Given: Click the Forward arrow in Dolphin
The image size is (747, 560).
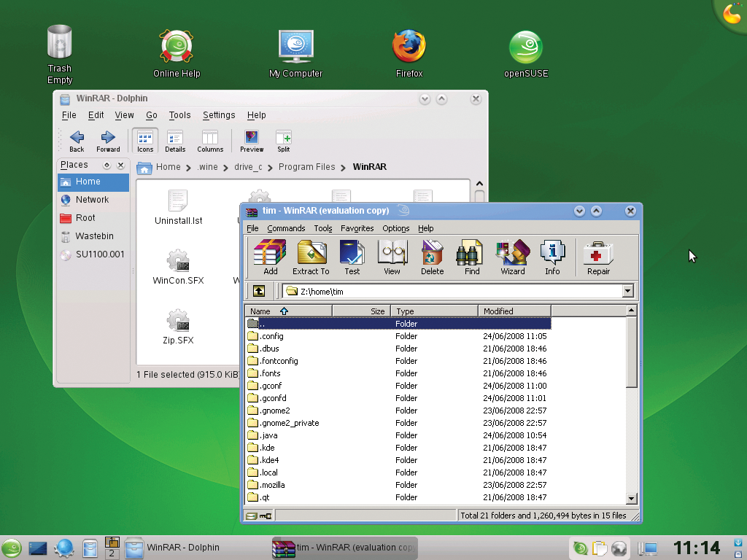Looking at the screenshot, I should [108, 141].
